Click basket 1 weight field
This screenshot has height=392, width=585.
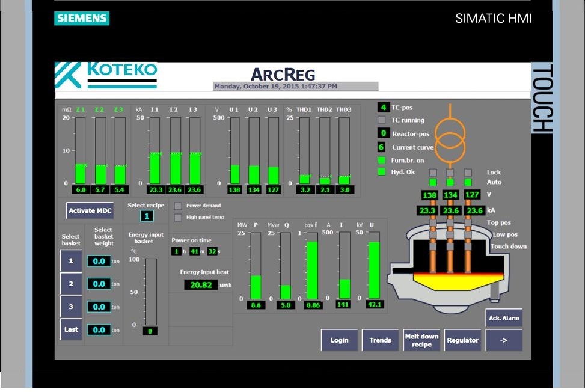click(x=99, y=261)
